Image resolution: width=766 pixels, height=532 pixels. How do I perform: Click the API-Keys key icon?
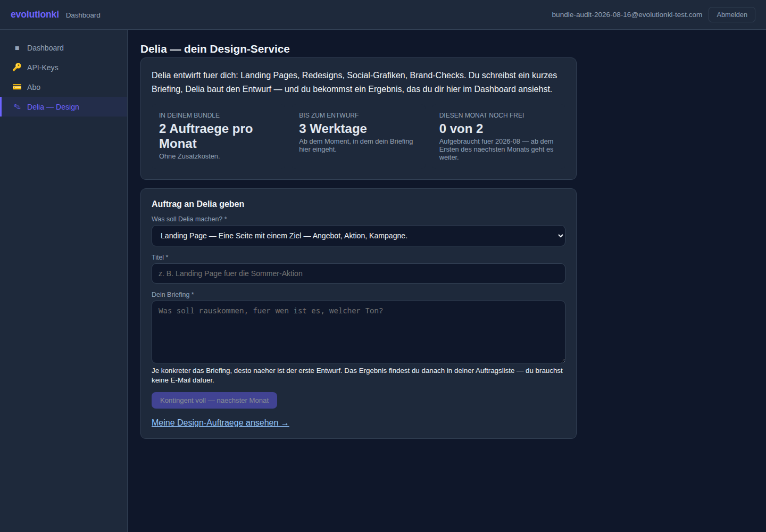17,67
